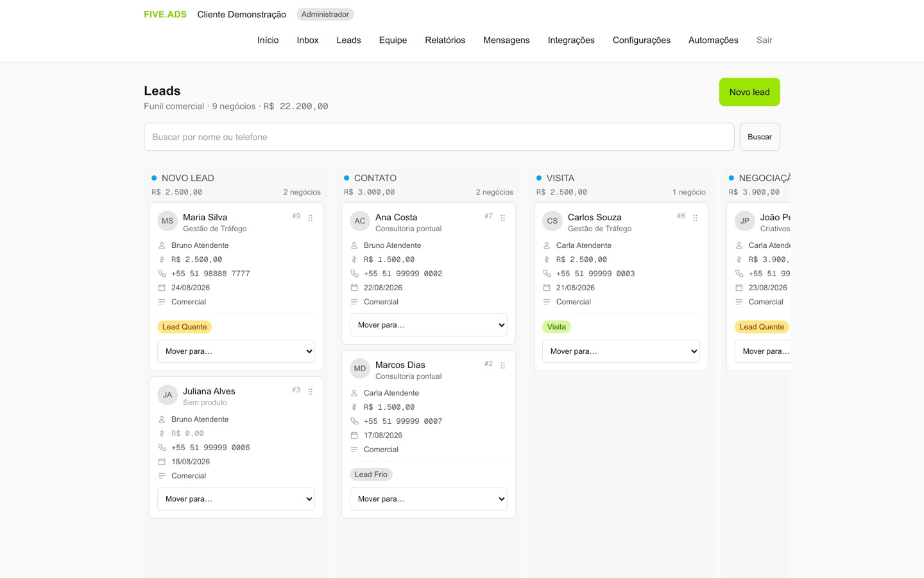Click the blue dot of VISITA column

[539, 178]
